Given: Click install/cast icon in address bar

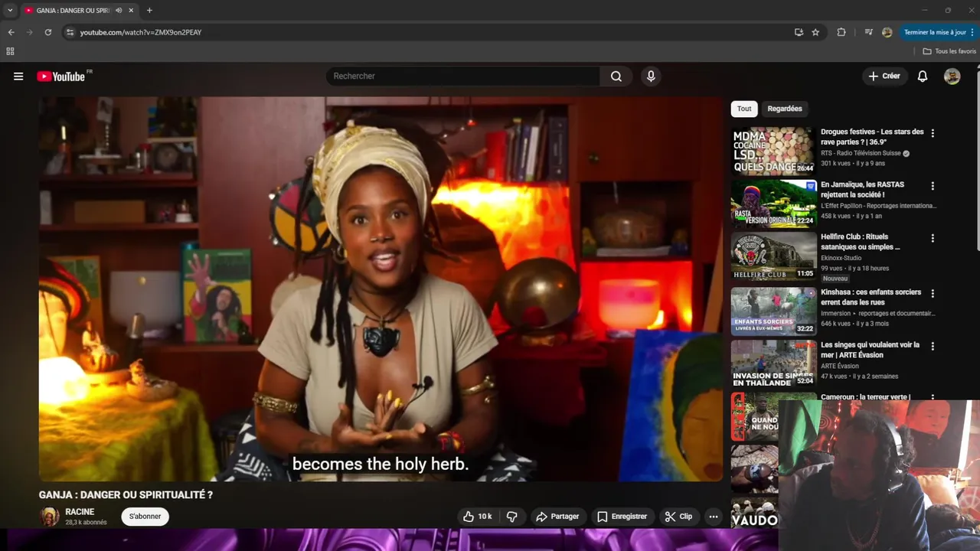Looking at the screenshot, I should click(x=799, y=32).
